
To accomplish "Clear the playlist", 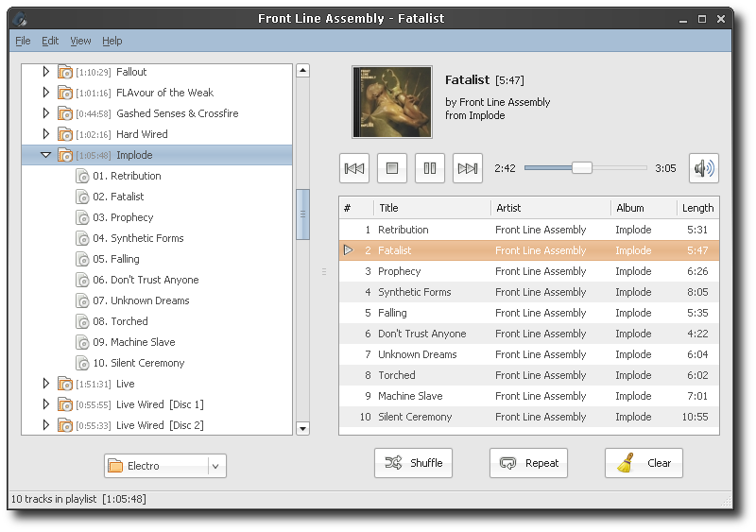I will (644, 463).
